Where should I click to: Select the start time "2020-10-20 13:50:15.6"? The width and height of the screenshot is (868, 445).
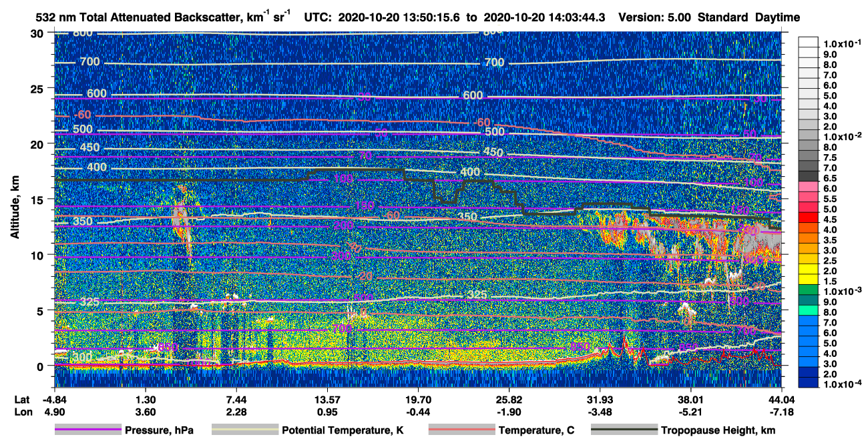click(x=400, y=17)
